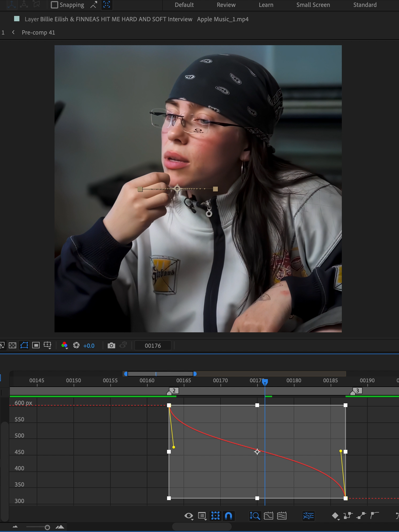Select the Small Screen workspace
The width and height of the screenshot is (399, 532).
(313, 5)
